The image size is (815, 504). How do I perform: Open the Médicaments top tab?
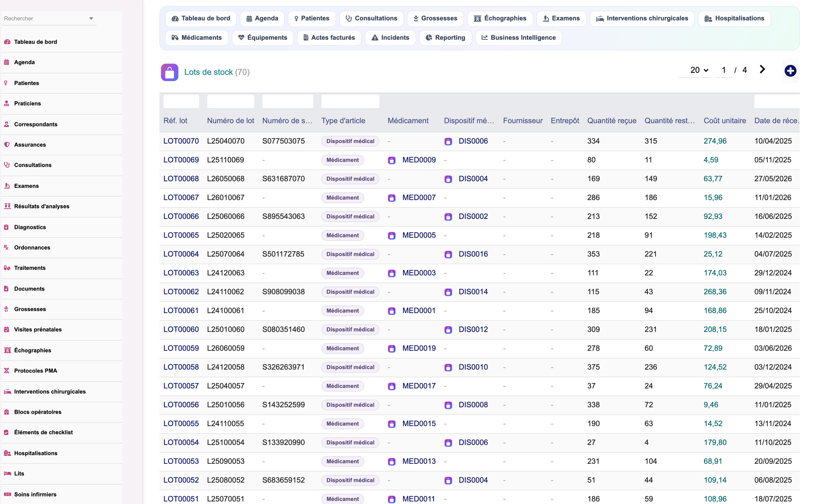click(197, 38)
